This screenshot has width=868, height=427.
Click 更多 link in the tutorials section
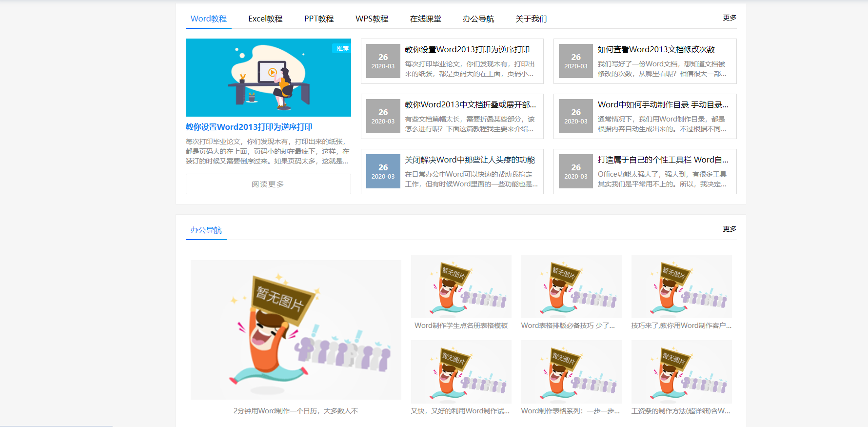tap(730, 18)
